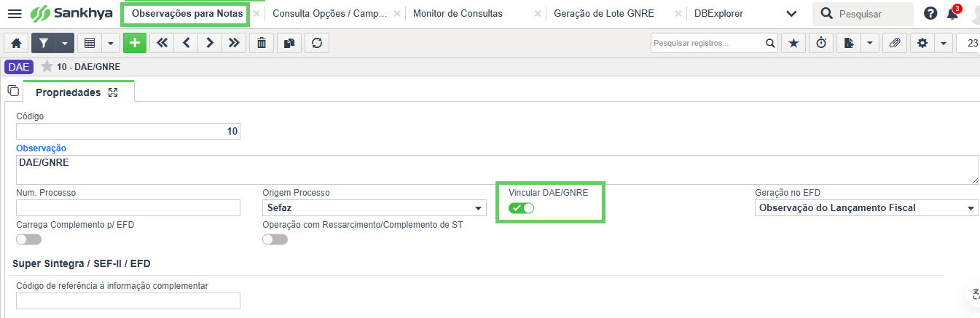Click the record counter box showing 23
This screenshot has height=318, width=980.
(968, 43)
